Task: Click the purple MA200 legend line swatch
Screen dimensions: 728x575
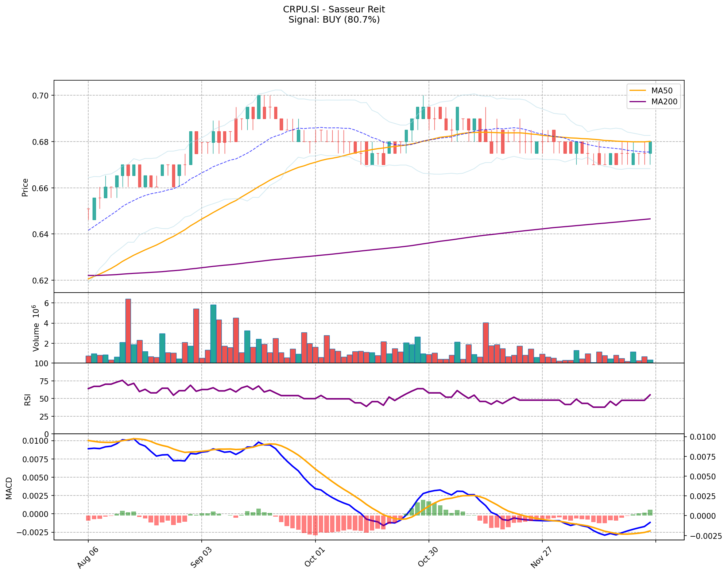Action: click(638, 102)
